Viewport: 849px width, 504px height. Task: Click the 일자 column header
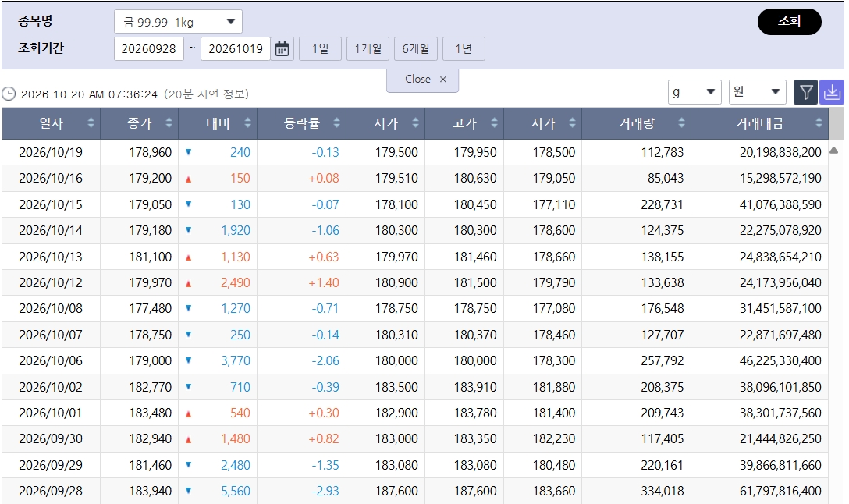point(51,123)
